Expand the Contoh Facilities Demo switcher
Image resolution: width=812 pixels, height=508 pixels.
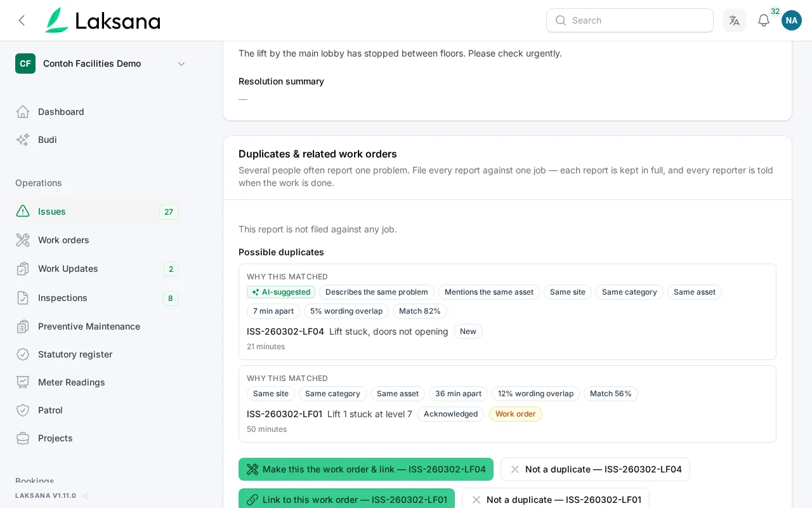(x=101, y=63)
